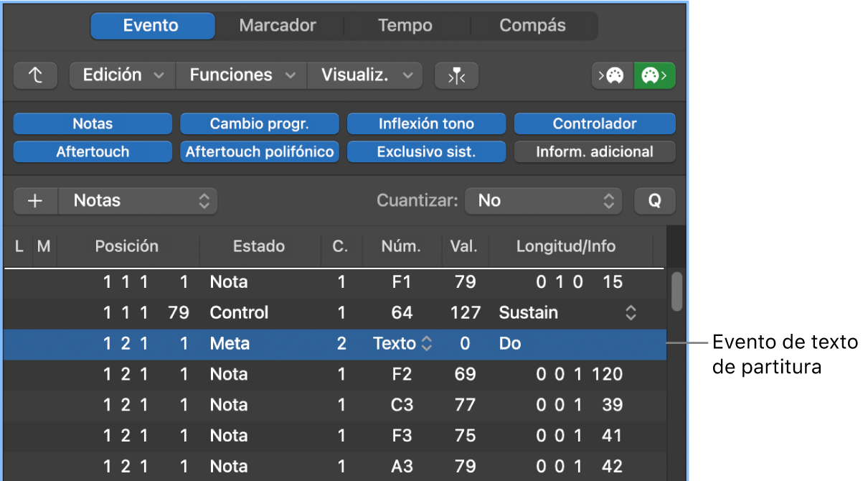Turn on the Aftertouch polifónico filter

click(259, 151)
